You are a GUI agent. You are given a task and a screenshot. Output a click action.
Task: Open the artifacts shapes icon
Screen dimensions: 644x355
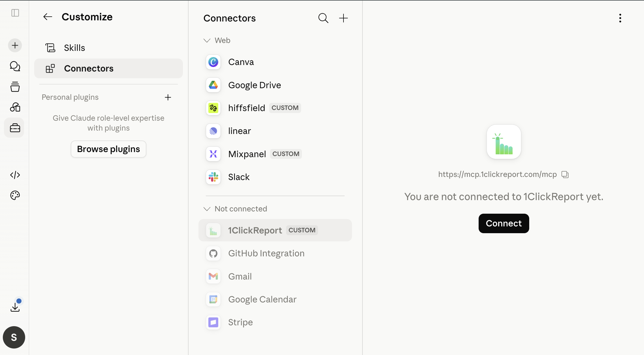click(15, 107)
